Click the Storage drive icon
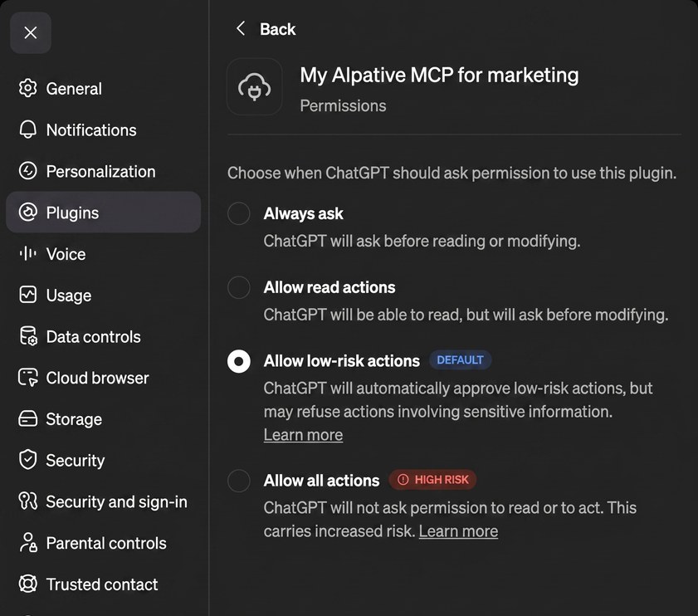The image size is (698, 616). pyautogui.click(x=27, y=418)
